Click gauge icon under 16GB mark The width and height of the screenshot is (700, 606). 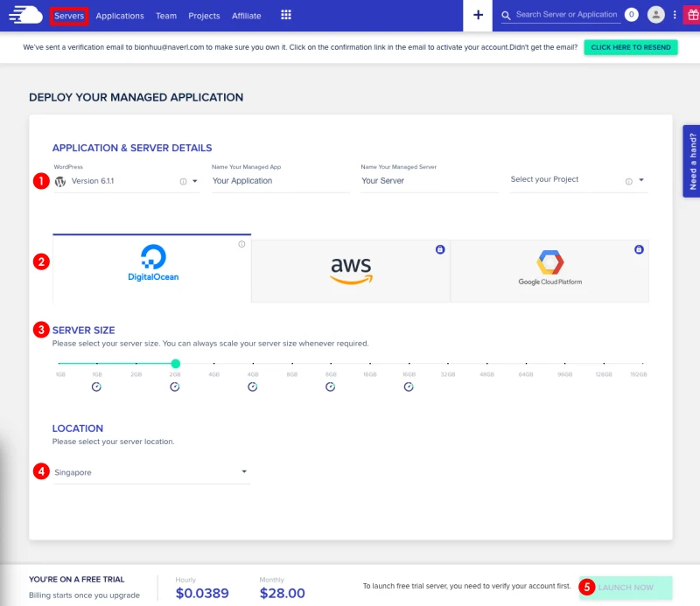(x=409, y=387)
